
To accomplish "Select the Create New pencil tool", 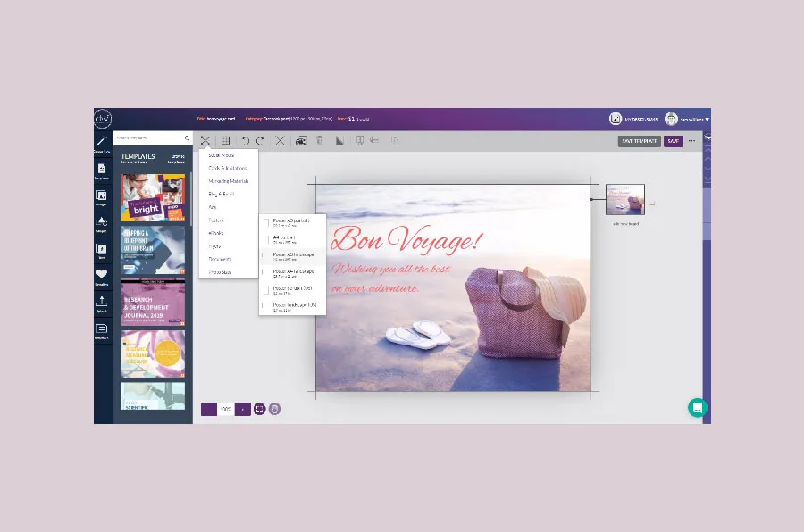I will click(101, 140).
